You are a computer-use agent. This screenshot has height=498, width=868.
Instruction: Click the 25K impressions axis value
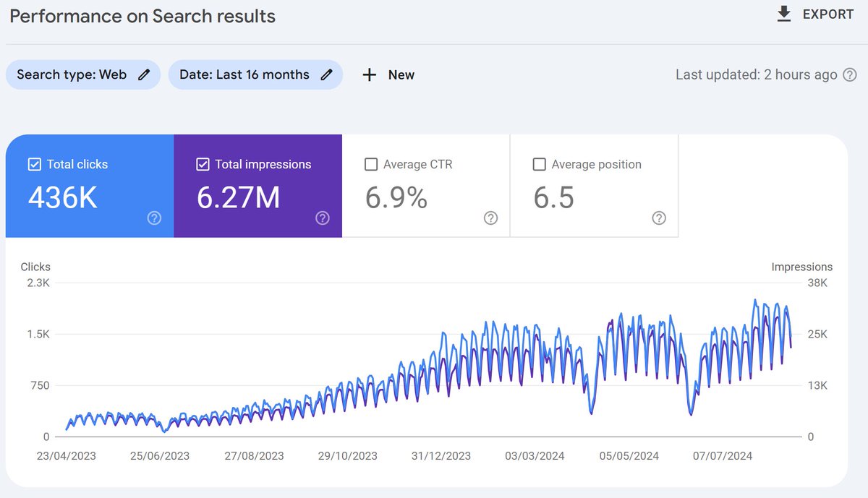[817, 334]
